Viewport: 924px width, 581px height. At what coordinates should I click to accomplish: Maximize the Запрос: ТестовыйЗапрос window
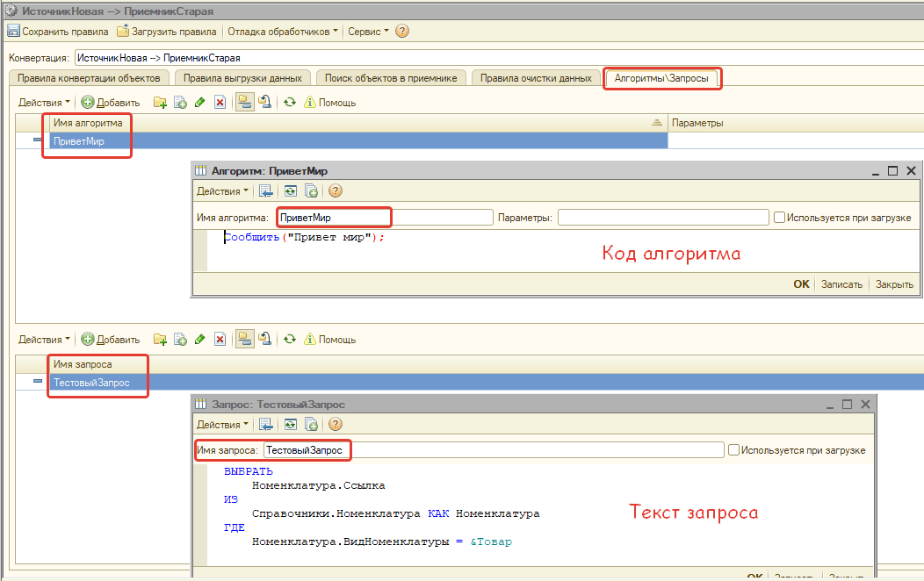pos(847,404)
